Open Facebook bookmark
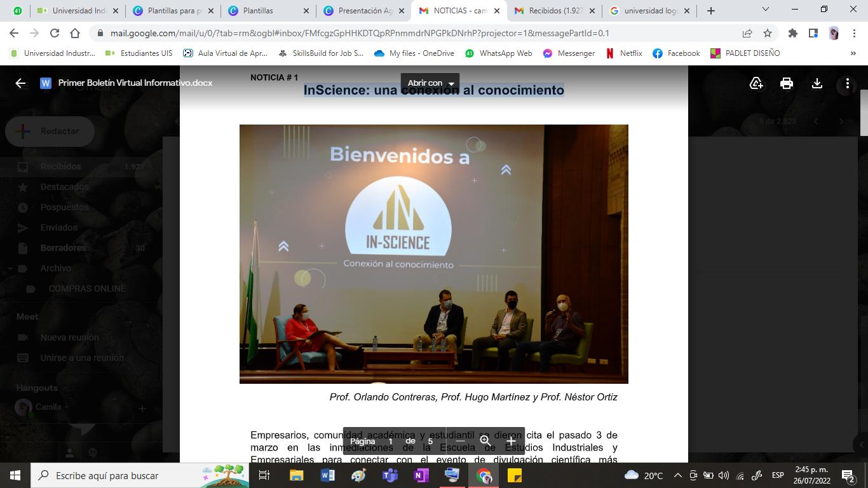The height and width of the screenshot is (488, 868). pyautogui.click(x=676, y=53)
